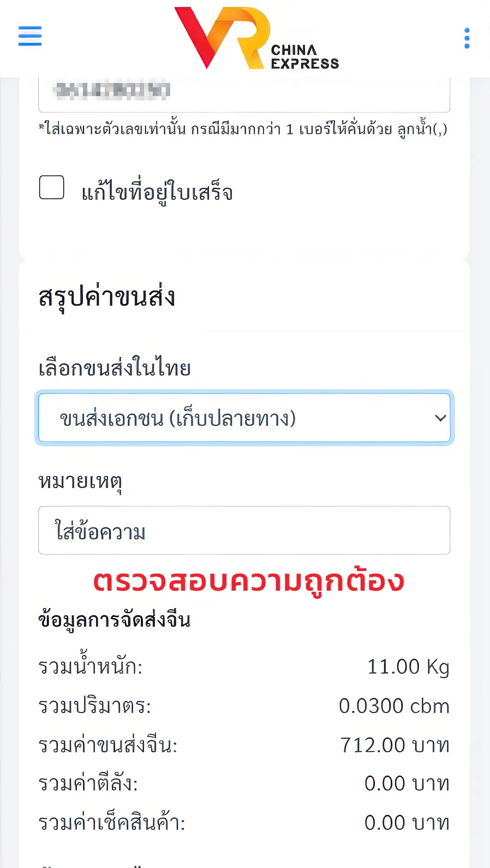The width and height of the screenshot is (490, 868).
Task: Tick the แก้ไขที่อยู่ใบเสร็จ checkbox
Action: pos(52,188)
